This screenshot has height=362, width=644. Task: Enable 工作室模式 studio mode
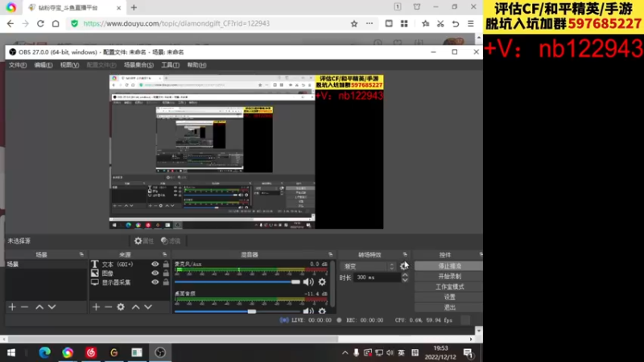pyautogui.click(x=449, y=286)
